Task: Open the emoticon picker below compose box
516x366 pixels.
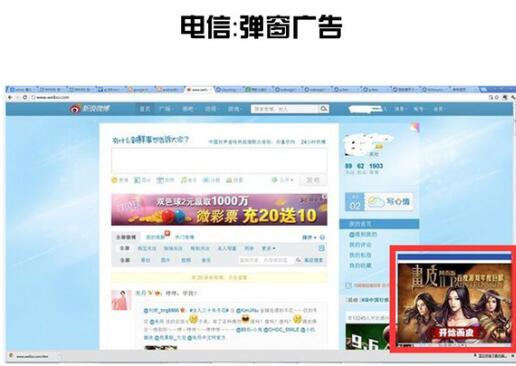Action: click(x=114, y=180)
